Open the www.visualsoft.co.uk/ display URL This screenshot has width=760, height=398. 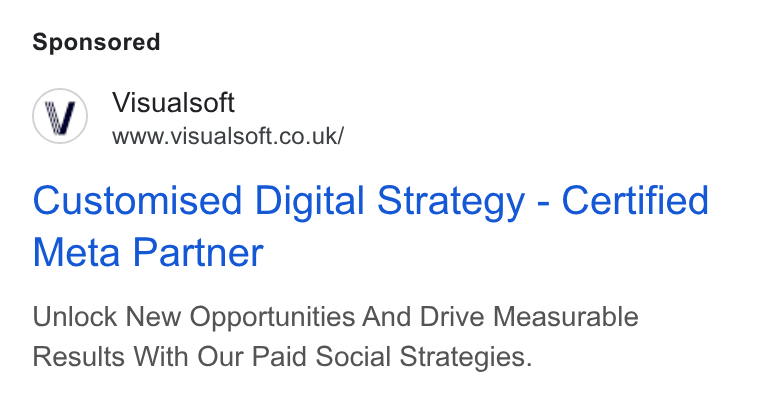click(x=228, y=136)
